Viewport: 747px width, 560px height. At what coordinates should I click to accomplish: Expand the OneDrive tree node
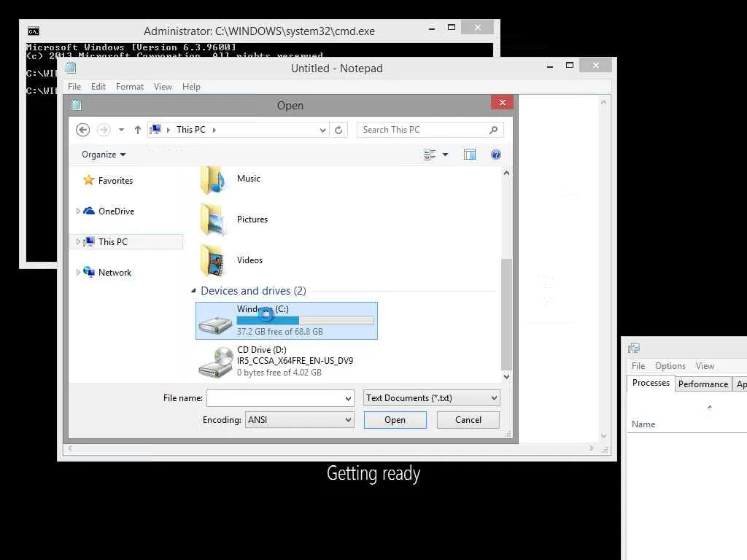(78, 211)
